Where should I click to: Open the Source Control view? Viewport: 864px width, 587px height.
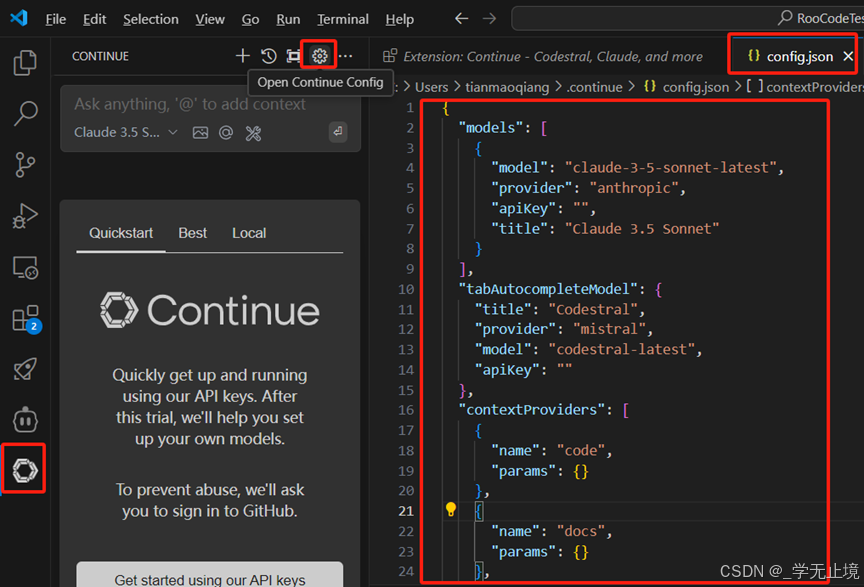(25, 164)
